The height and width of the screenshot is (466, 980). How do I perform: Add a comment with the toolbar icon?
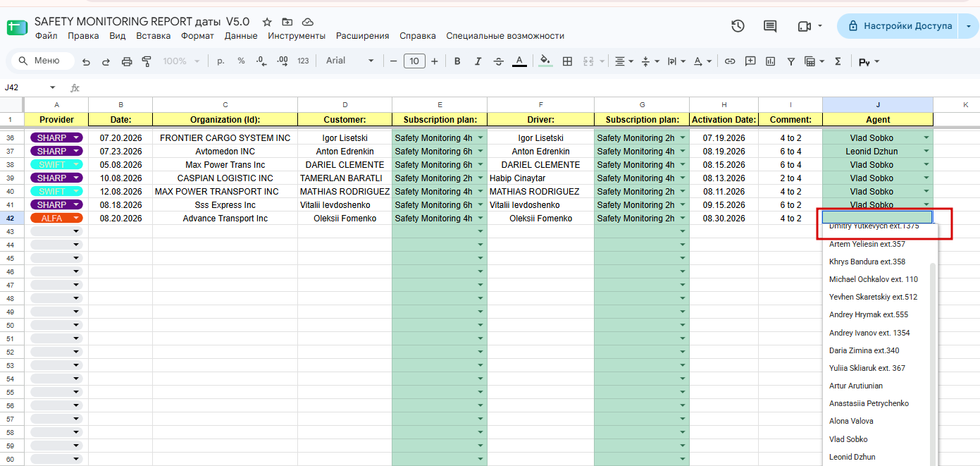click(x=750, y=61)
